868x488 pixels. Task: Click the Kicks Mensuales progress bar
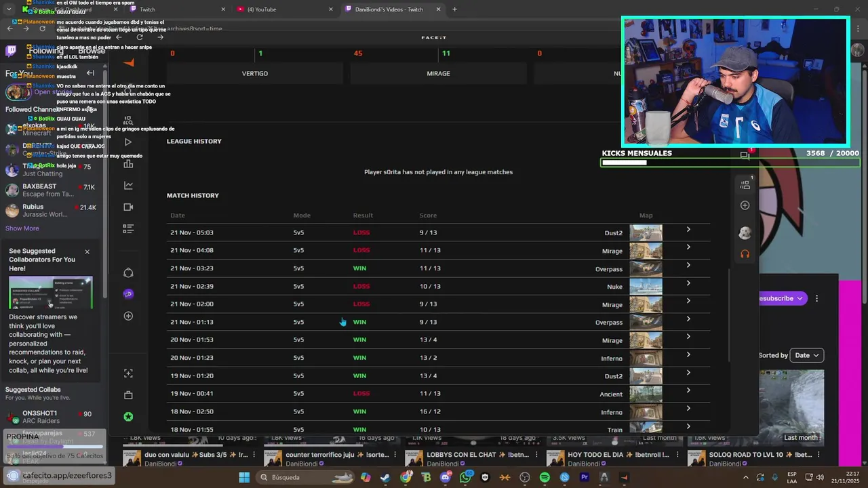pyautogui.click(x=730, y=163)
